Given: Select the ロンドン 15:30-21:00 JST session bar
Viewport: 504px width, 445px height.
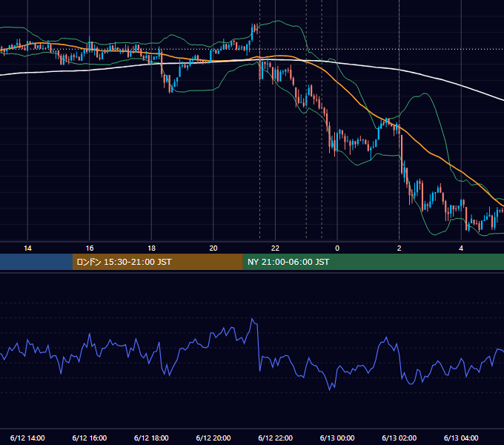Looking at the screenshot, I should coord(157,262).
